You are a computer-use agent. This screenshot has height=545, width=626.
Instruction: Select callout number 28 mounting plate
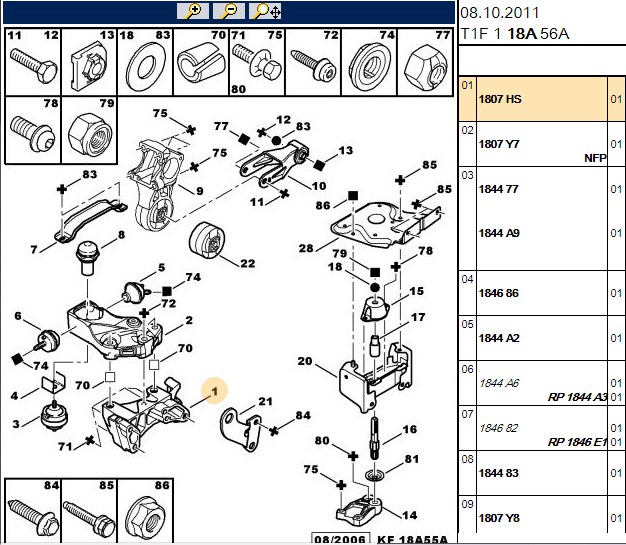306,248
